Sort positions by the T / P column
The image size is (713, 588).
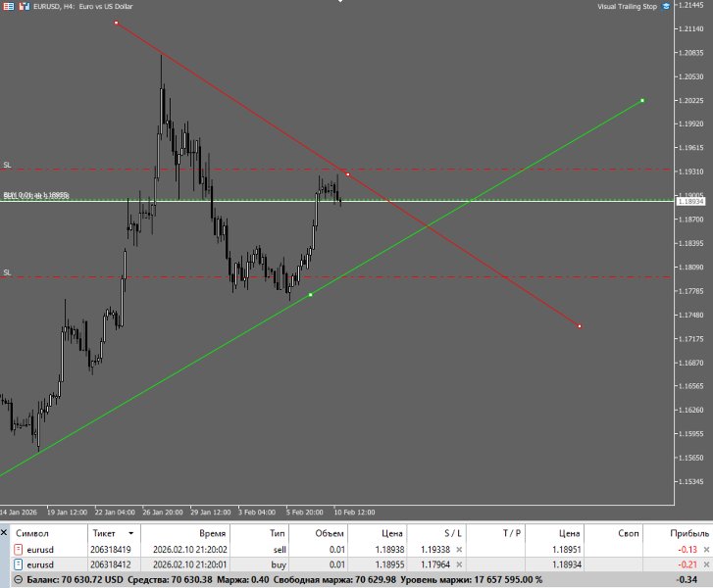point(512,533)
